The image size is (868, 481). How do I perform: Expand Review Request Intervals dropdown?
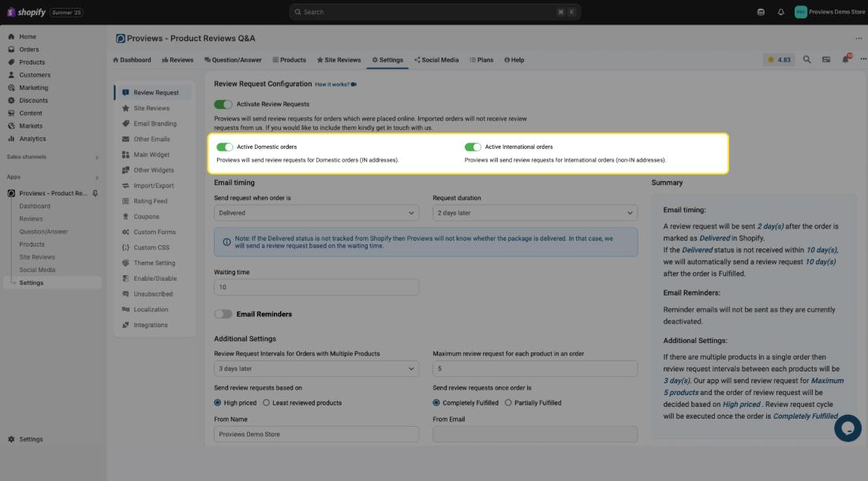tap(316, 368)
